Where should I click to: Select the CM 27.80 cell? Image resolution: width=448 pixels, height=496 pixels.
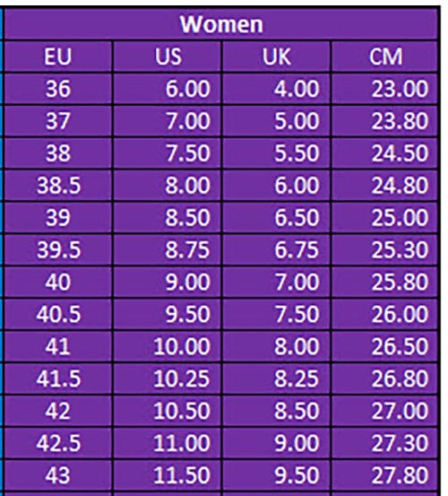click(384, 474)
